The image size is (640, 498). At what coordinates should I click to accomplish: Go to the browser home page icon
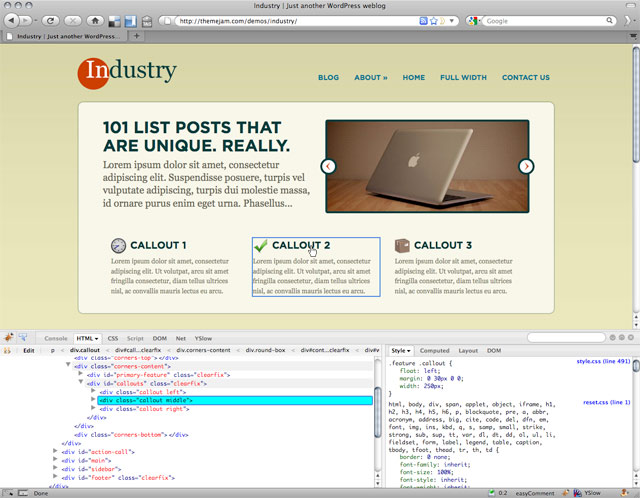coord(95,20)
